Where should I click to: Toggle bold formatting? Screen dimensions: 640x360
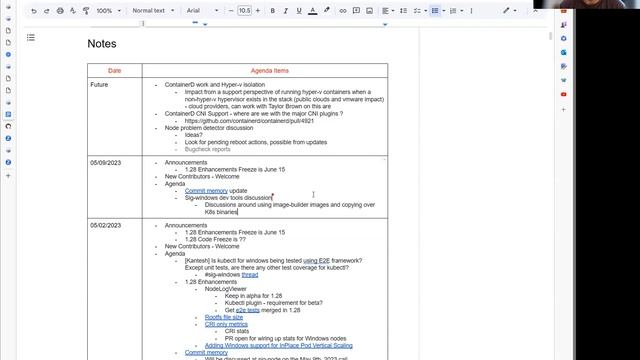click(x=273, y=11)
